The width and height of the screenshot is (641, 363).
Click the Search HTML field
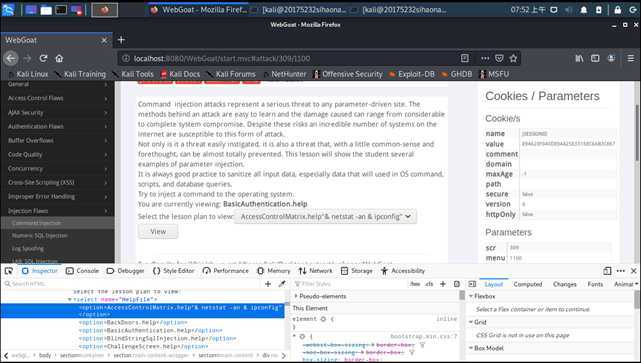133,284
